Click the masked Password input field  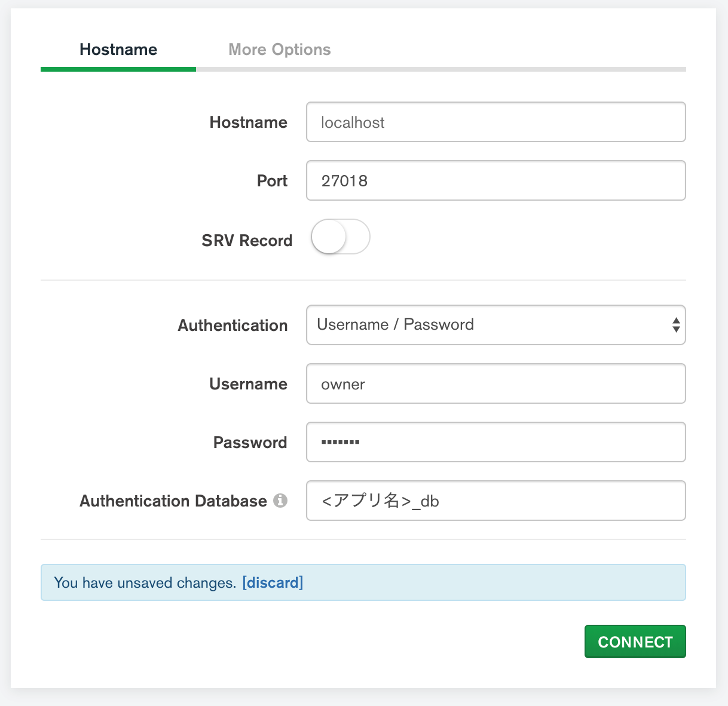[x=495, y=442]
